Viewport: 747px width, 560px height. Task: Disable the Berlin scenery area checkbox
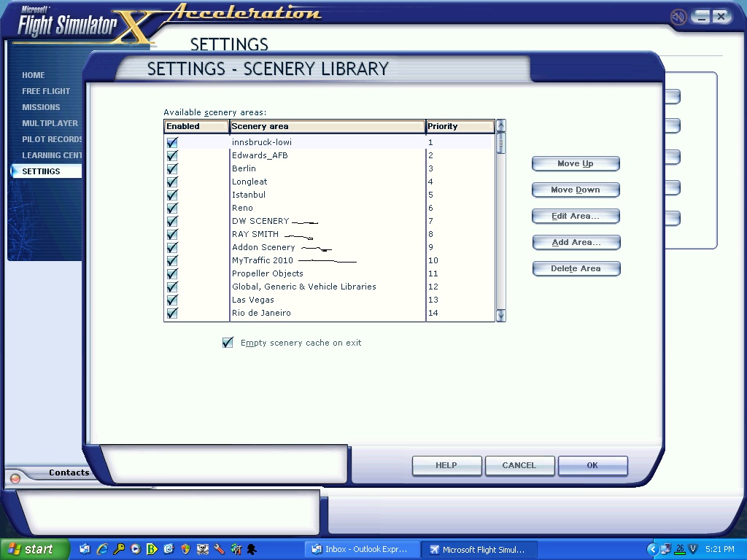pos(172,168)
